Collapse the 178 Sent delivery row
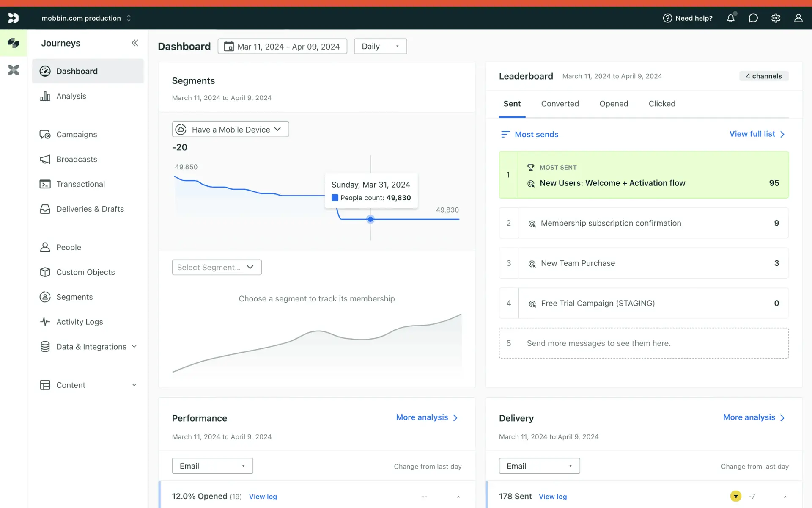Image resolution: width=812 pixels, height=508 pixels. tap(785, 497)
